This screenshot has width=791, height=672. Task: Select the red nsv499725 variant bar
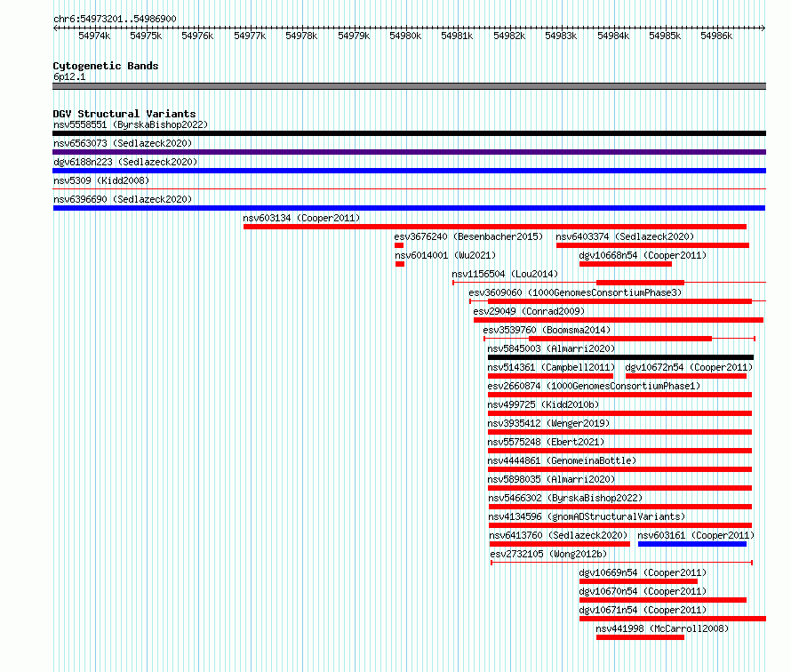tap(620, 413)
